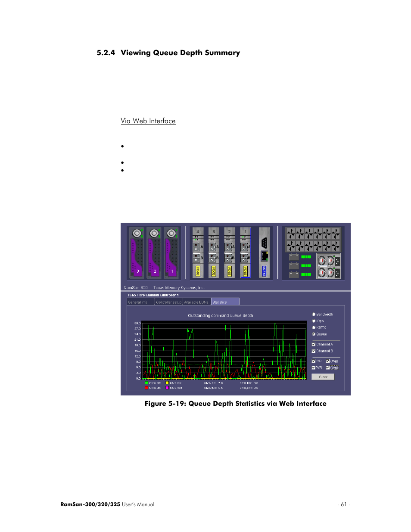Click the Ch:B,WR: 0.0 value
Screen dimensions: 411x532
[249, 388]
